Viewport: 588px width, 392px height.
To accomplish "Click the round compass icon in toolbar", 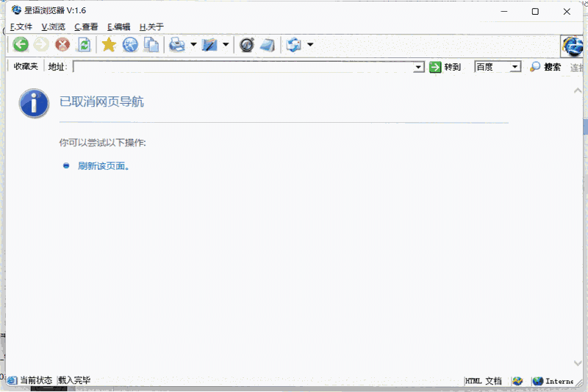I will (x=247, y=45).
